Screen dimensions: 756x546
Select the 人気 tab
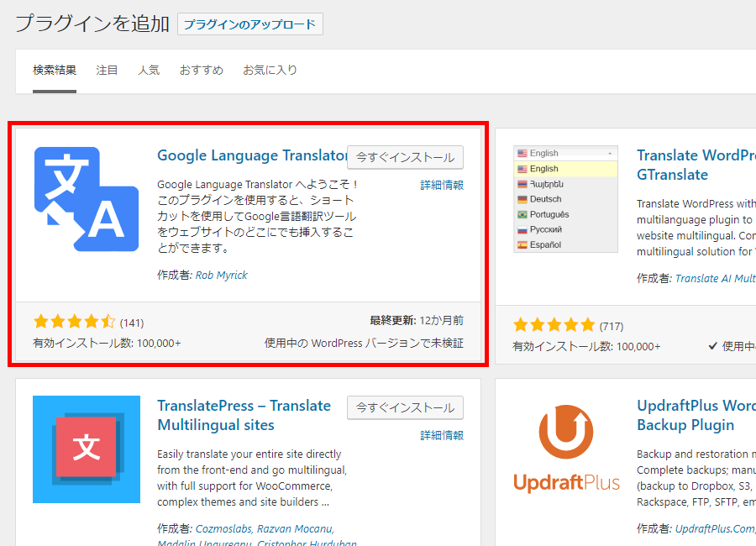149,71
